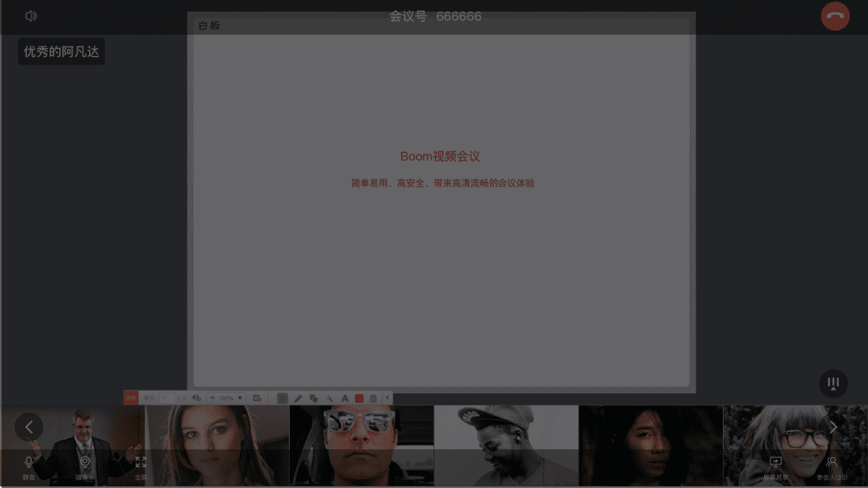Screen dimensions: 868x488
Task: Click the red button at toolbar start
Action: (130, 398)
